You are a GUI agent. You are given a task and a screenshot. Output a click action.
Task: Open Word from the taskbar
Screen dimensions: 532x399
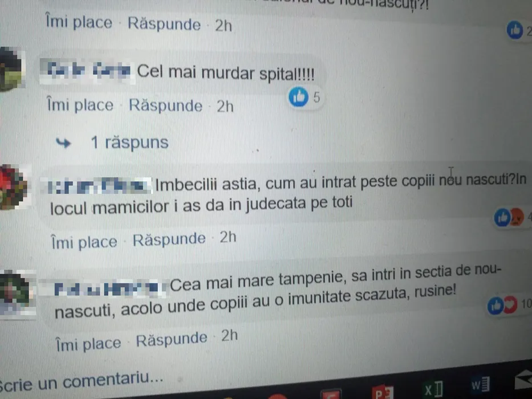480,384
